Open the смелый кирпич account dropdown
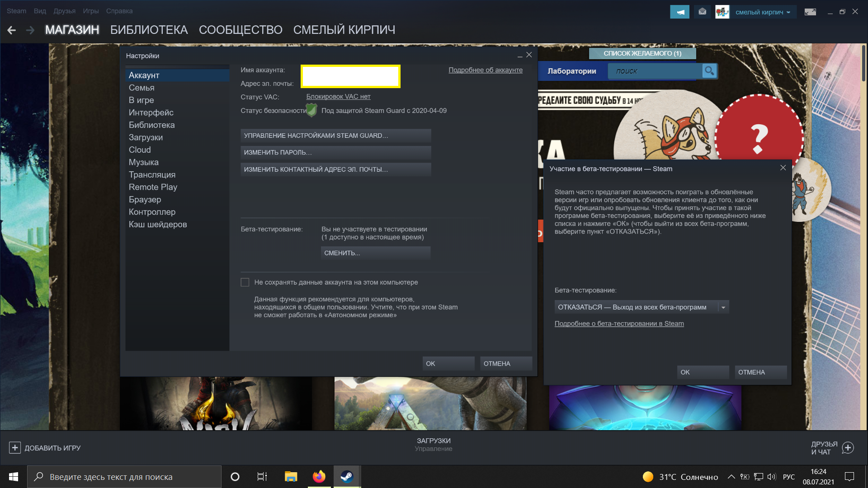The image size is (868, 488). (x=763, y=12)
